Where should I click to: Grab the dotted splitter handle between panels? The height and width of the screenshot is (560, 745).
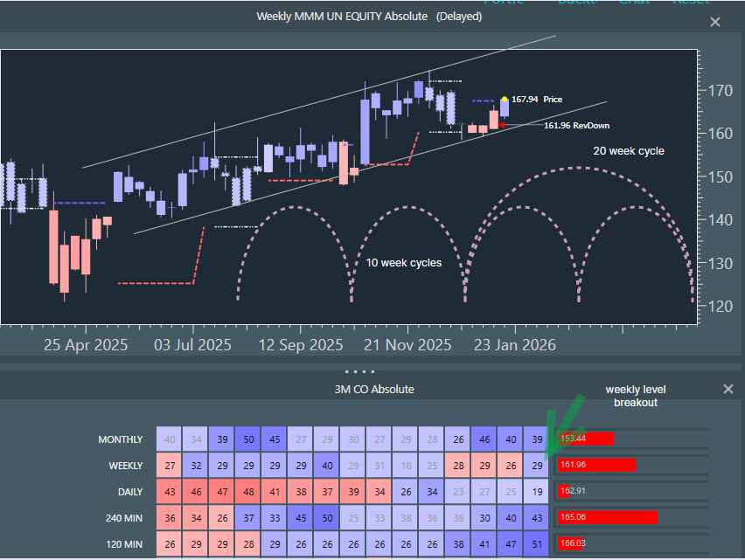(x=359, y=371)
